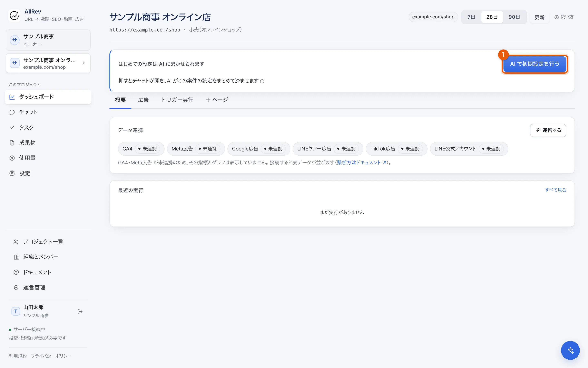Viewport: 588px width, 368px height.
Task: Open the 繋ぎ方はドキュメント link
Action: point(362,163)
